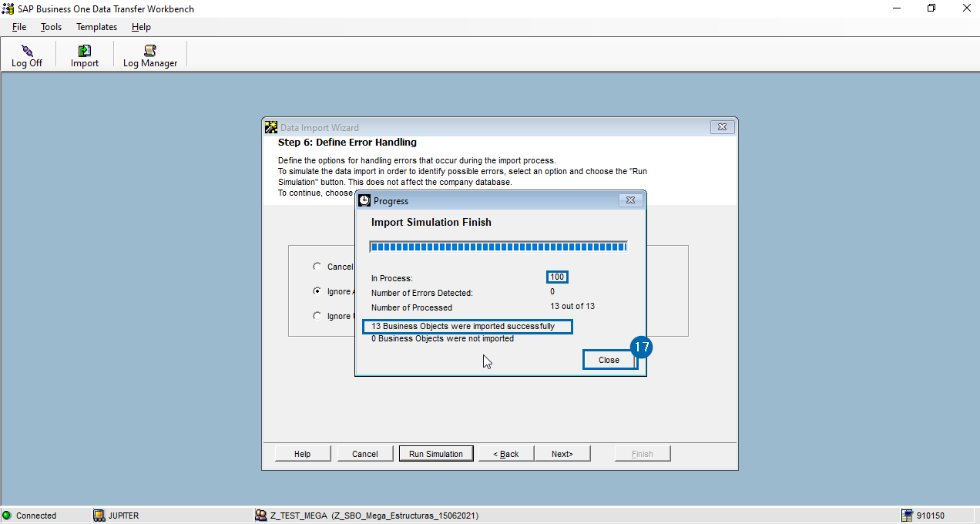Click the 'Number of Processed' label
The image size is (980, 524).
coord(412,307)
